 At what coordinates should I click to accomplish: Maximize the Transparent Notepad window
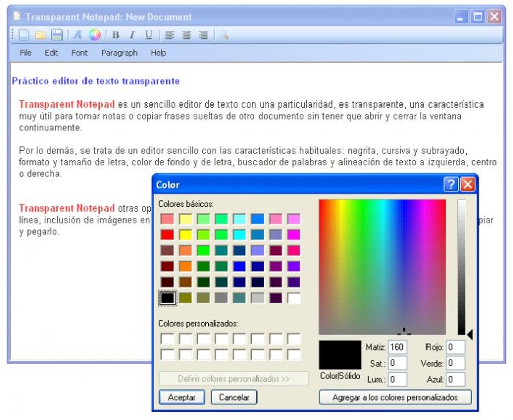click(478, 17)
